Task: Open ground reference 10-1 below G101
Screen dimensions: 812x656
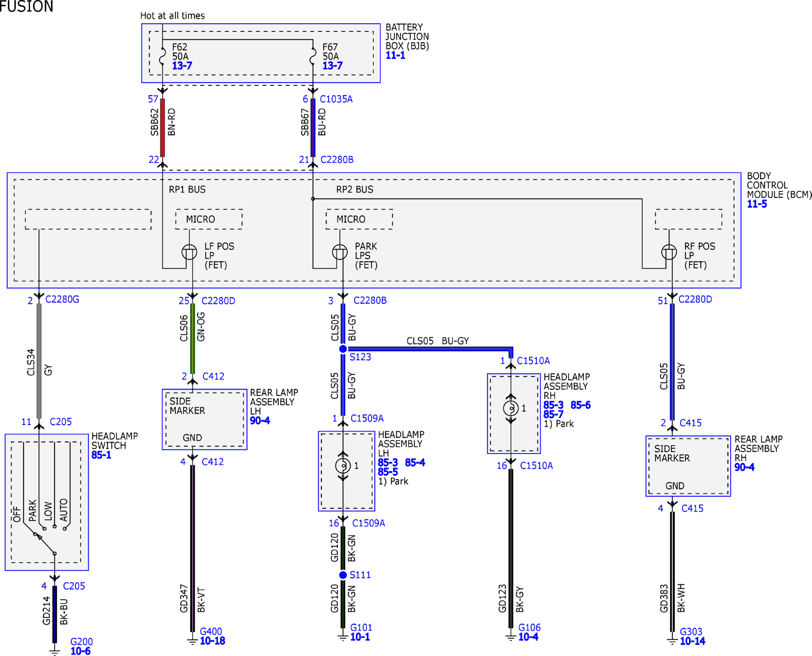Action: pos(360,637)
